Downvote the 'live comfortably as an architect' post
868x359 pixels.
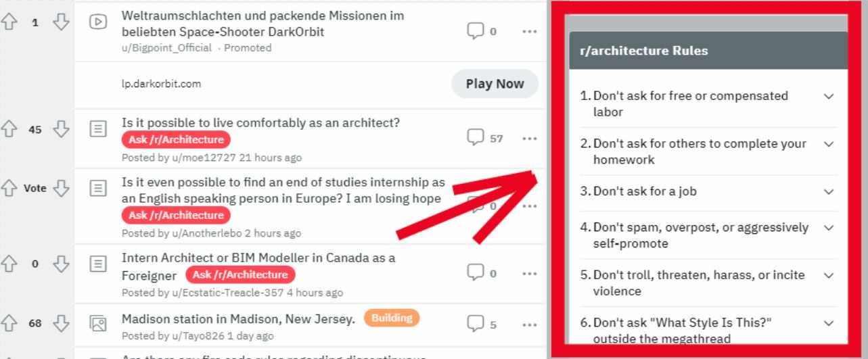(x=62, y=129)
